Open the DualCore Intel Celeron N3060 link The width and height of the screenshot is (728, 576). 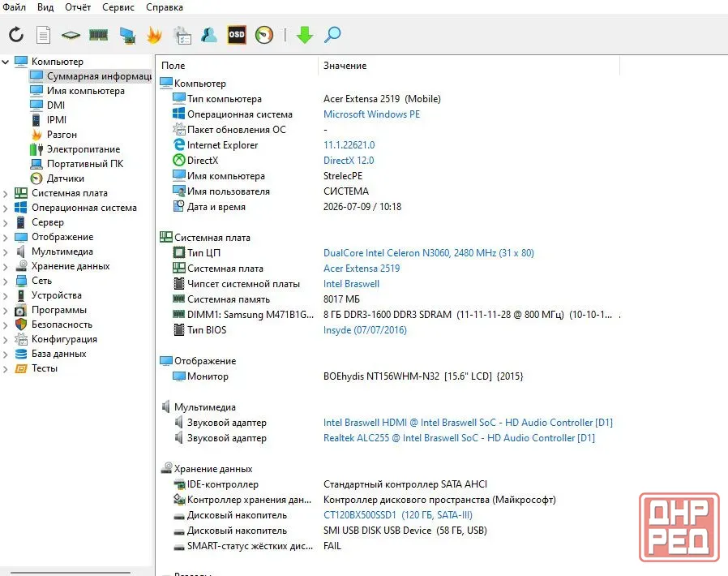coord(429,252)
